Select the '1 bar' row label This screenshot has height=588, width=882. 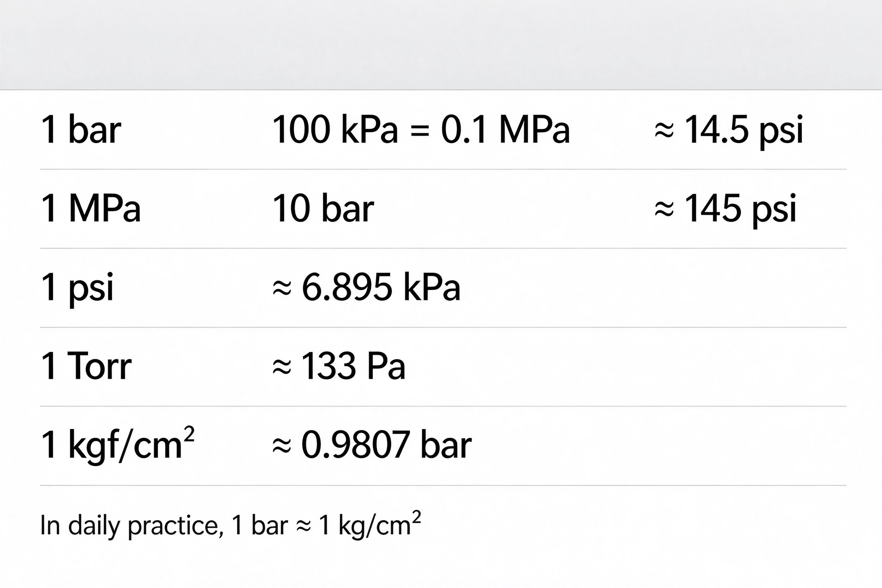81,129
